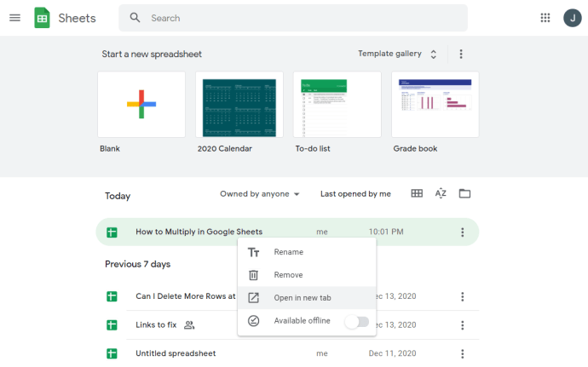Open the 2020 Calendar template
Viewport: 588px width, 367px height.
[239, 104]
